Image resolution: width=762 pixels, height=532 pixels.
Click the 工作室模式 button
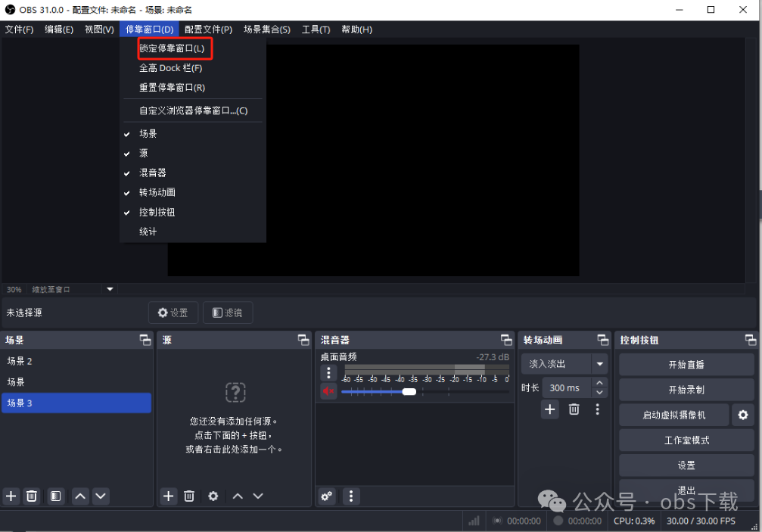[x=686, y=440]
